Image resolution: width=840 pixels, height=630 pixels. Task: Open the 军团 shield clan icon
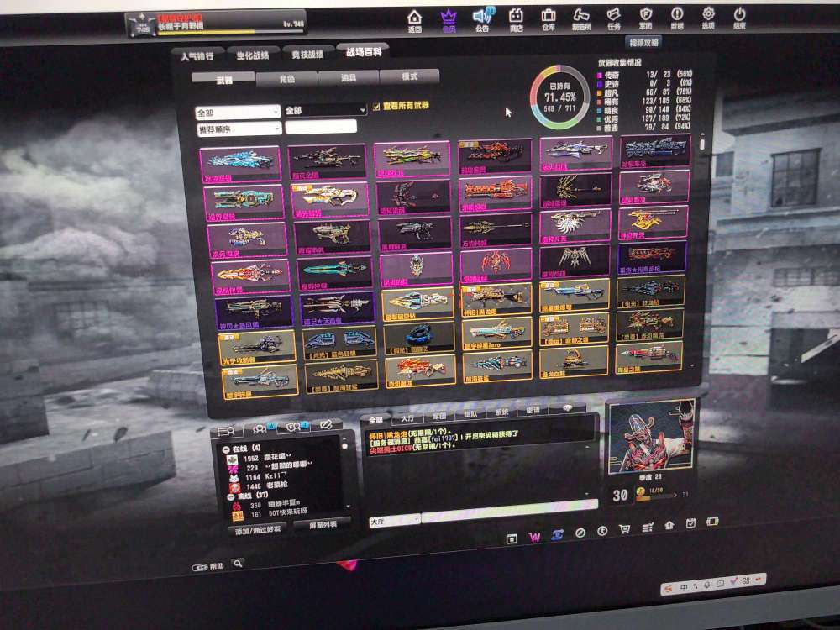click(645, 18)
